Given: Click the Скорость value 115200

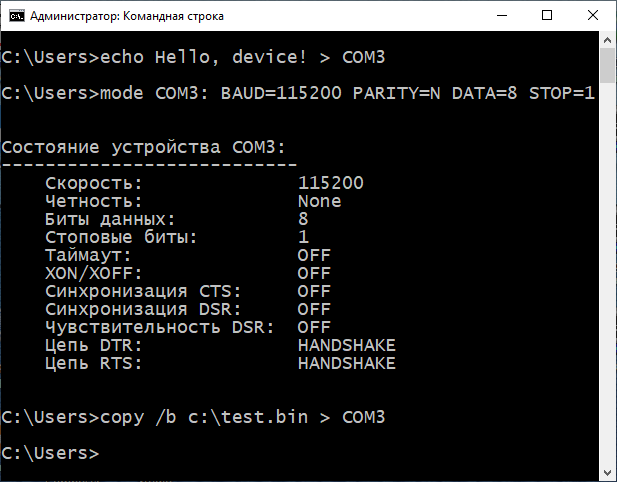Looking at the screenshot, I should (x=330, y=183).
